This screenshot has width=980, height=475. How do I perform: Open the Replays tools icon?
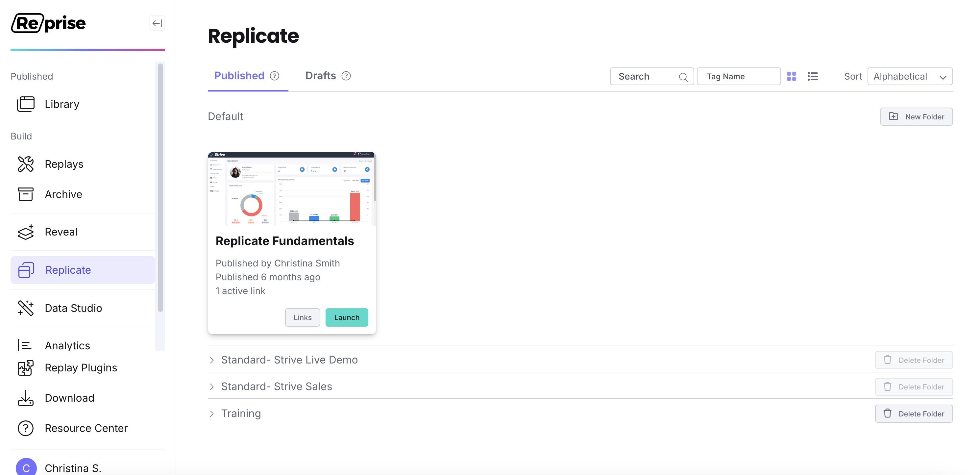(26, 164)
